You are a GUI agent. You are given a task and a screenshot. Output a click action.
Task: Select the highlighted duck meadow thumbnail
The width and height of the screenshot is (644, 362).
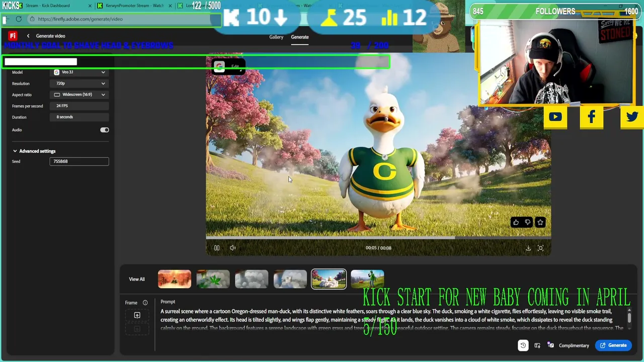pyautogui.click(x=329, y=279)
